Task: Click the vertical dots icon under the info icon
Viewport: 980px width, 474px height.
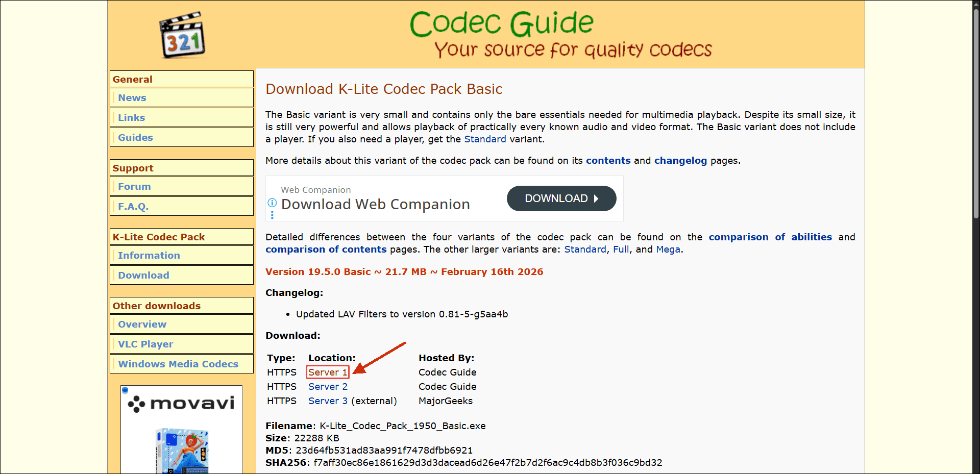Action: click(x=272, y=215)
